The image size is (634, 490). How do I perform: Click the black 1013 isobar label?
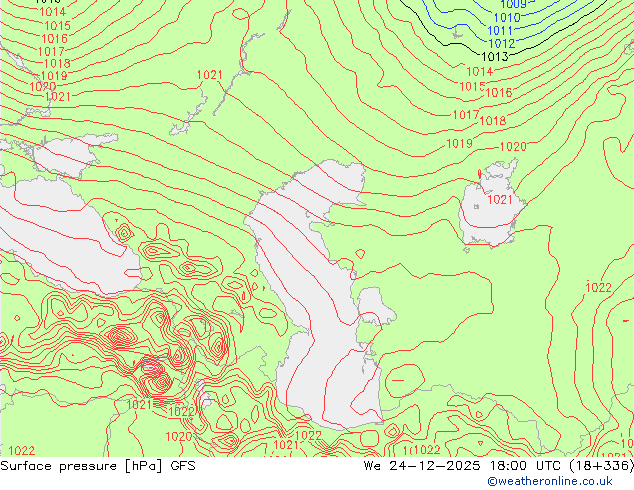coord(495,57)
